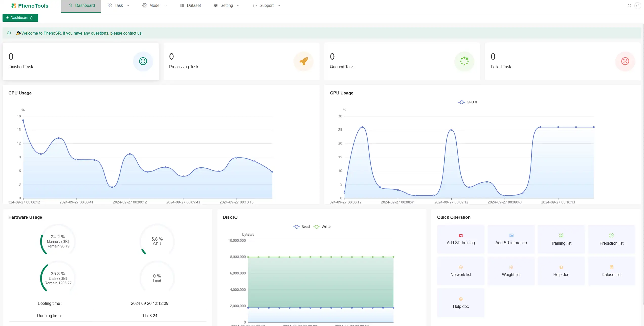
Task: Open the search icon in the header
Action: coord(629,6)
